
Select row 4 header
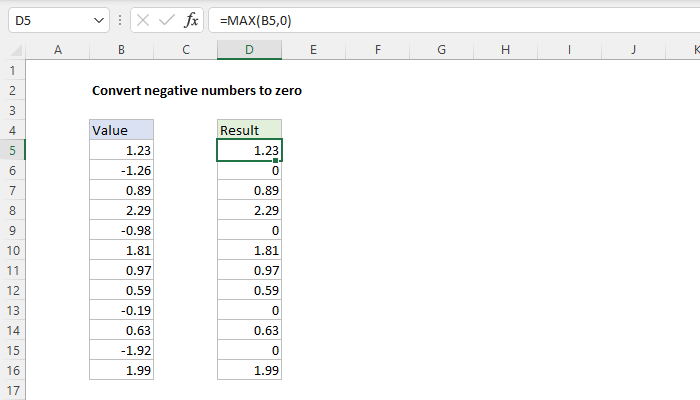pos(12,130)
